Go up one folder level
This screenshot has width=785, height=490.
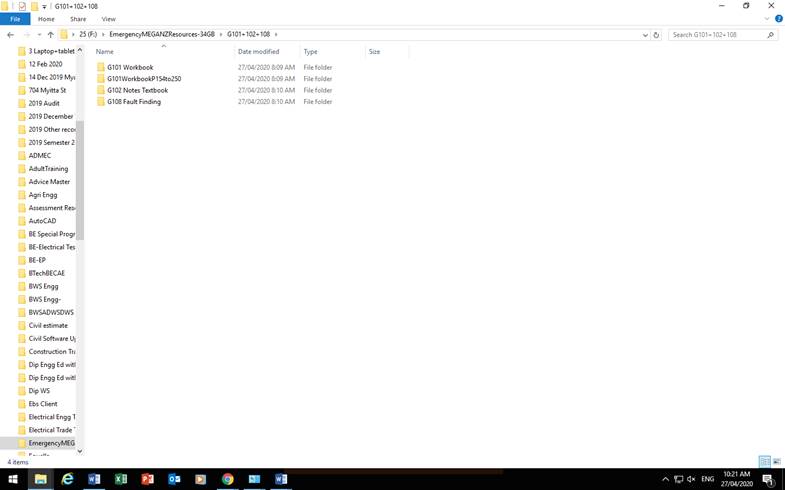51,35
